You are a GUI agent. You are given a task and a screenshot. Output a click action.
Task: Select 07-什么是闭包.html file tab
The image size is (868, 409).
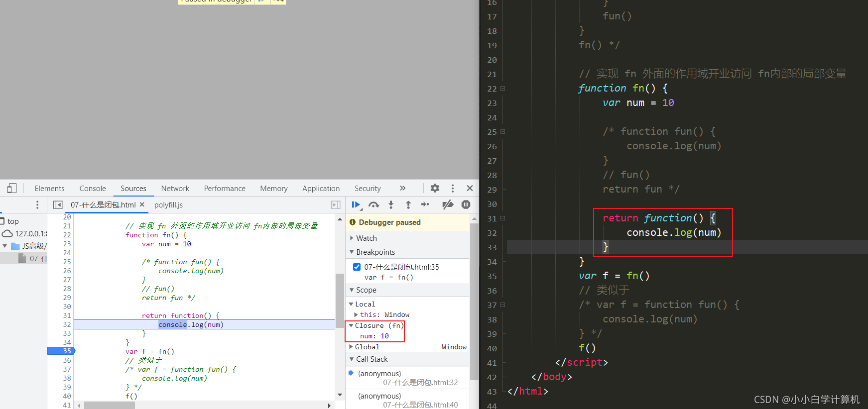coord(103,205)
